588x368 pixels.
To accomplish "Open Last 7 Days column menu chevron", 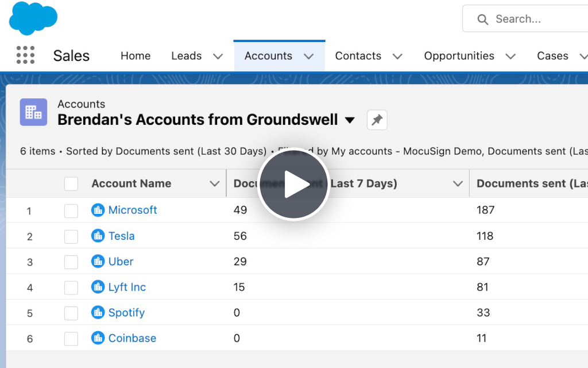I will pyautogui.click(x=458, y=183).
